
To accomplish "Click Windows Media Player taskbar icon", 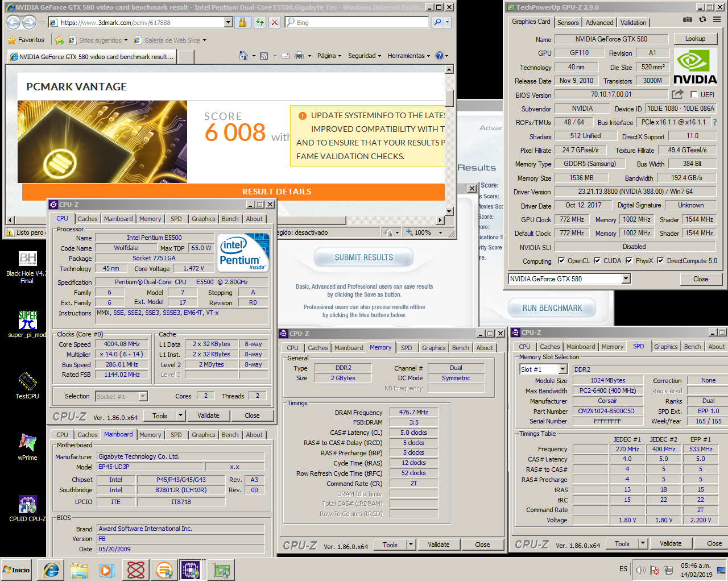I will (107, 569).
